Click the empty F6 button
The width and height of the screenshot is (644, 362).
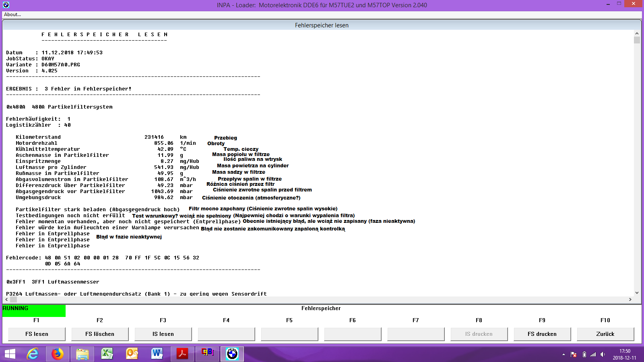click(353, 334)
